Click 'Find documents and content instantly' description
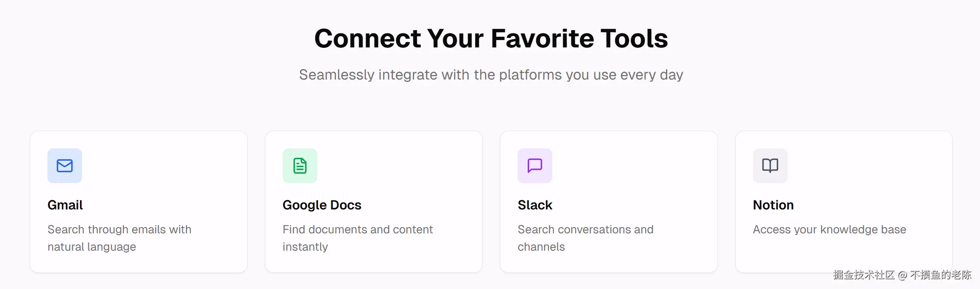The height and width of the screenshot is (289, 980). (357, 237)
